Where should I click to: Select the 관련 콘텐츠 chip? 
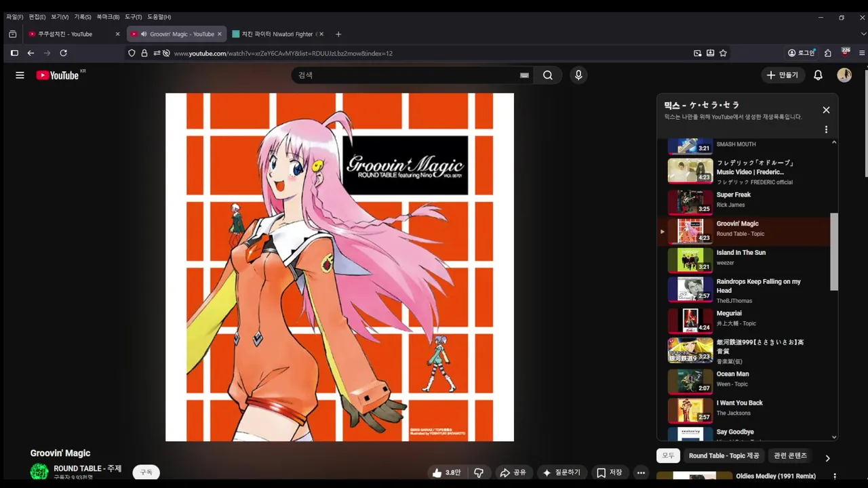[x=791, y=455]
